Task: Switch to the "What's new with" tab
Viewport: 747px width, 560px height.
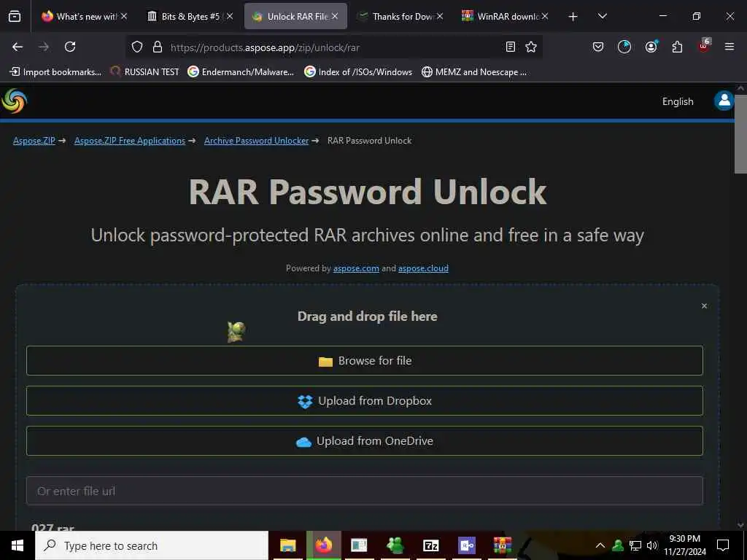Action: (x=83, y=16)
